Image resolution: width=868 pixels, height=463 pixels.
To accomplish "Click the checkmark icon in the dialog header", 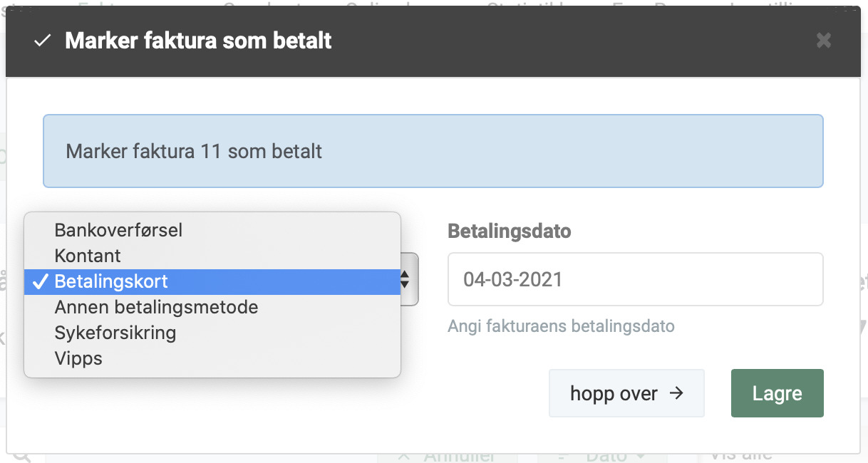I will pos(42,41).
